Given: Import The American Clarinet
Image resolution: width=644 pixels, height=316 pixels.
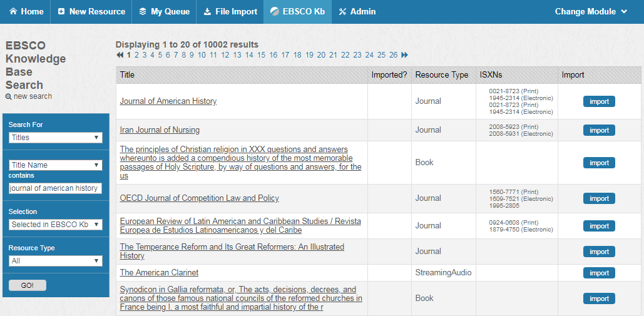Looking at the screenshot, I should [599, 273].
